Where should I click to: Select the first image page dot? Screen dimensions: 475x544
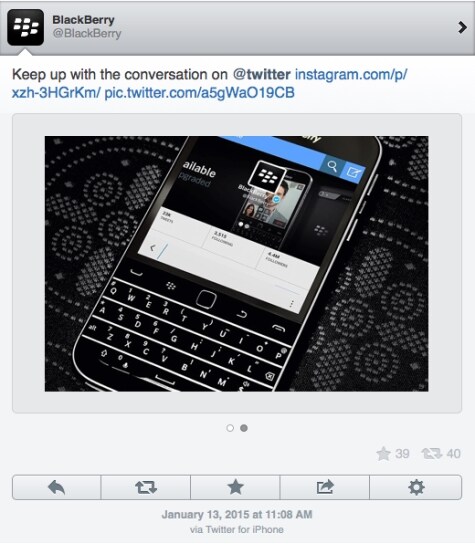point(230,428)
